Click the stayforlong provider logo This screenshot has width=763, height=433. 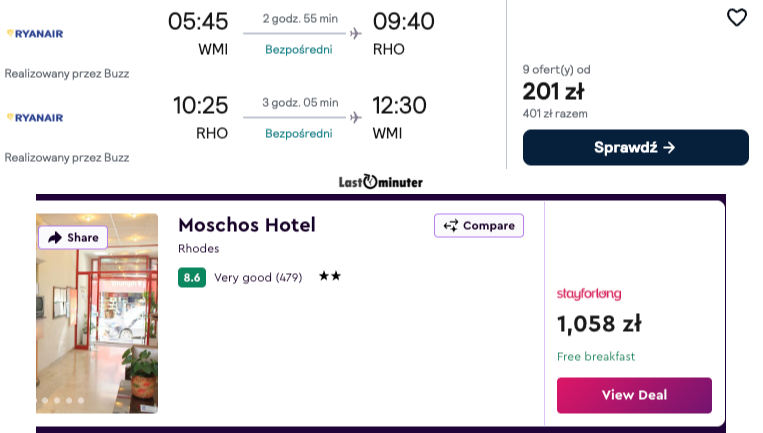(x=589, y=294)
